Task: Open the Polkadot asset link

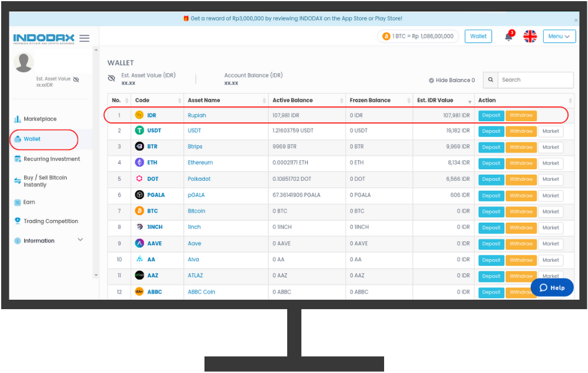Action: pos(199,179)
